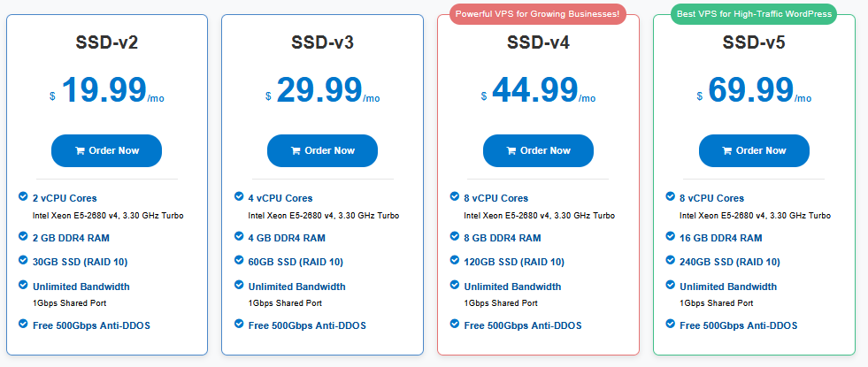The image size is (868, 367).
Task: Click the cart icon in SSD-v2 Order Now
Action: 80,151
